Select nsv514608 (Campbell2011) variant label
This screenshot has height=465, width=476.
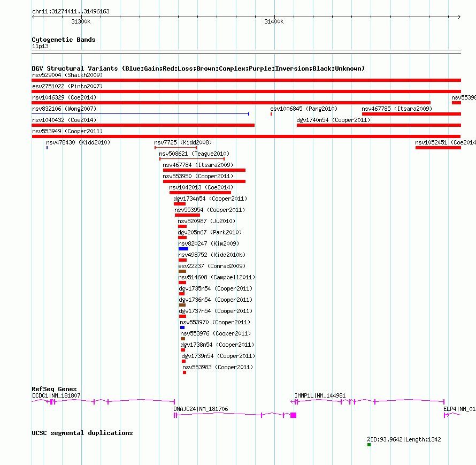tap(217, 277)
